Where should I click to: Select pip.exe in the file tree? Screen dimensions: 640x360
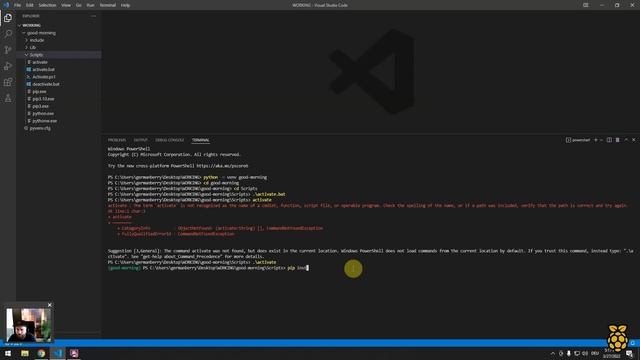[x=59, y=91]
